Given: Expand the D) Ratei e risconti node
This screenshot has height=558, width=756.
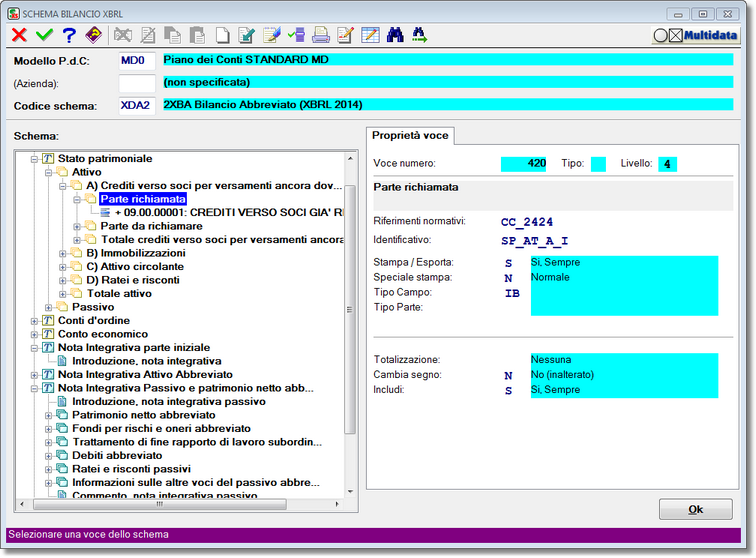Looking at the screenshot, I should point(63,280).
